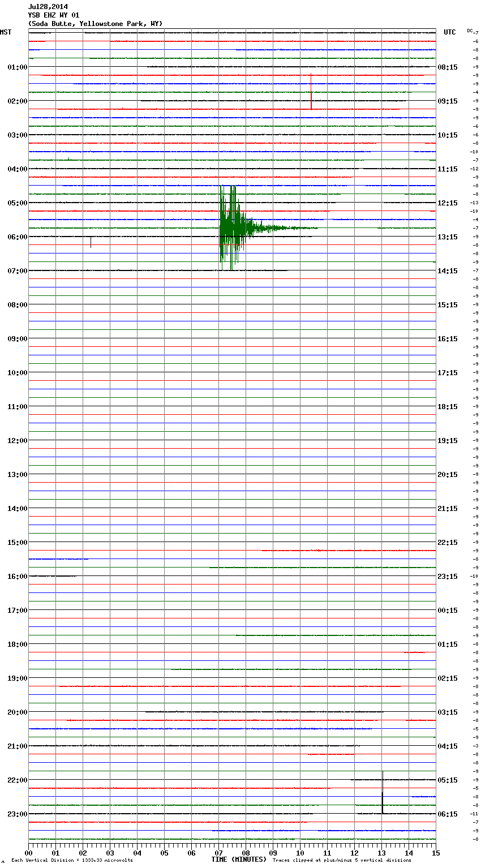
Task: Click the 23:15 UTC time label
Action: click(x=448, y=577)
